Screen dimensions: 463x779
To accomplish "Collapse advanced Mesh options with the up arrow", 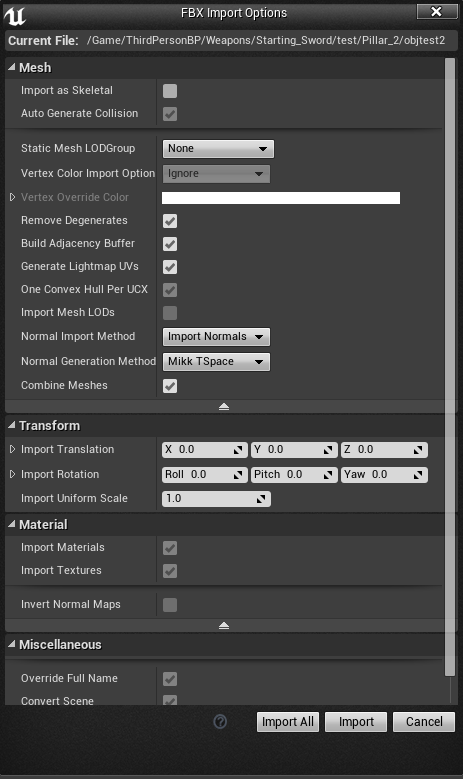I will click(224, 406).
